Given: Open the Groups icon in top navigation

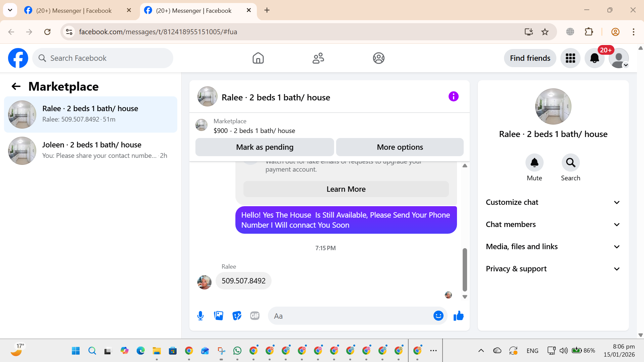Looking at the screenshot, I should [378, 58].
